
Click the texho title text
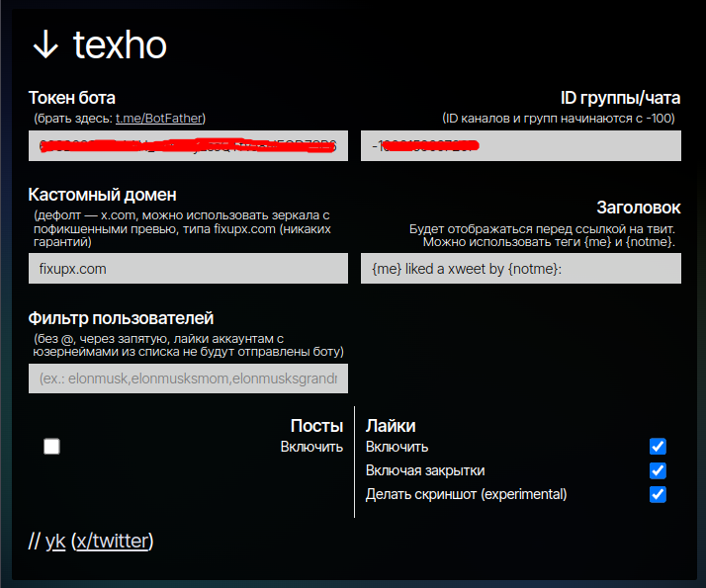(121, 44)
